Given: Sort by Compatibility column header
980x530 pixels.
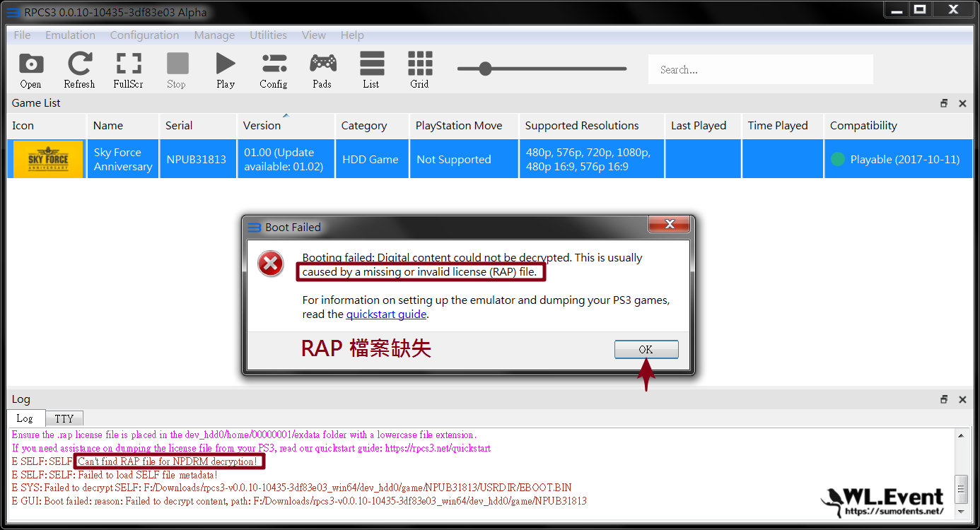Looking at the screenshot, I should click(898, 126).
